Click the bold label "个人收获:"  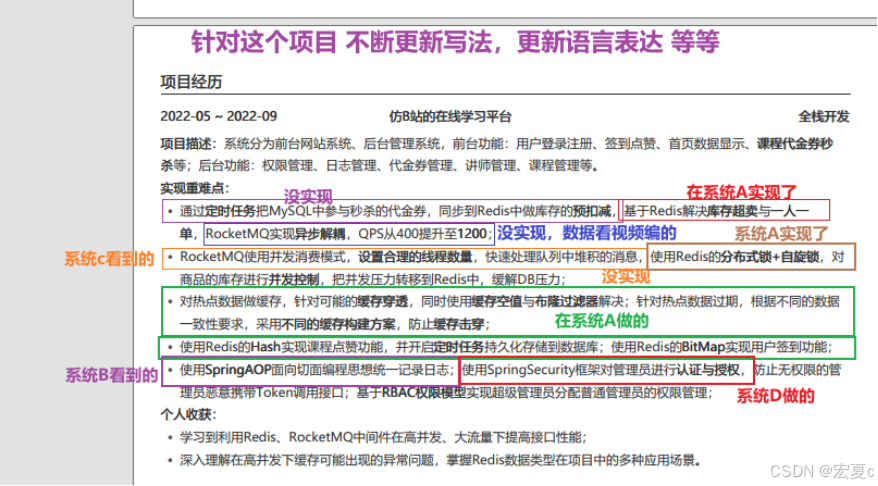(x=189, y=415)
